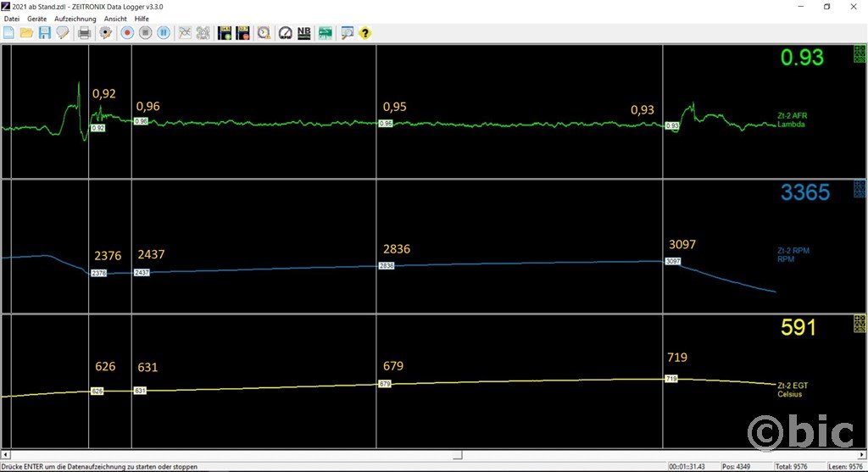Open a log file via folder icon
Screen dimensions: 868x472
click(x=26, y=33)
